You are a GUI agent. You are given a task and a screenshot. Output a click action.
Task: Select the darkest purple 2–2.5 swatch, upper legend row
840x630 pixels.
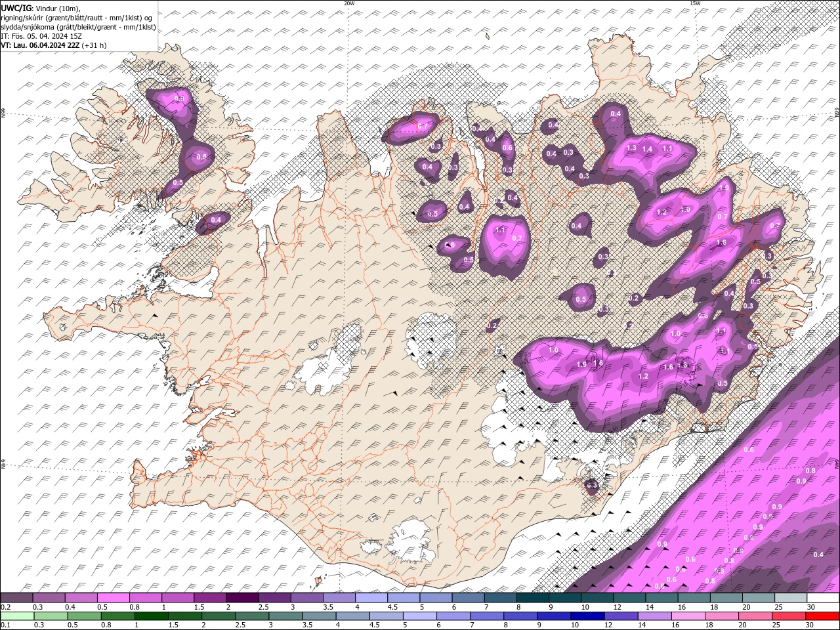coord(241,598)
